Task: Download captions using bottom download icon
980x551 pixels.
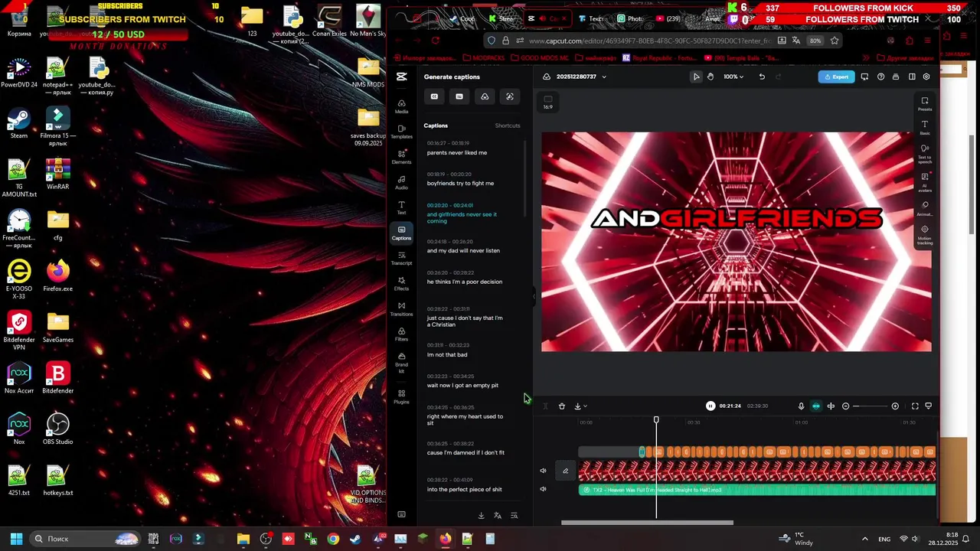Action: coord(481,516)
